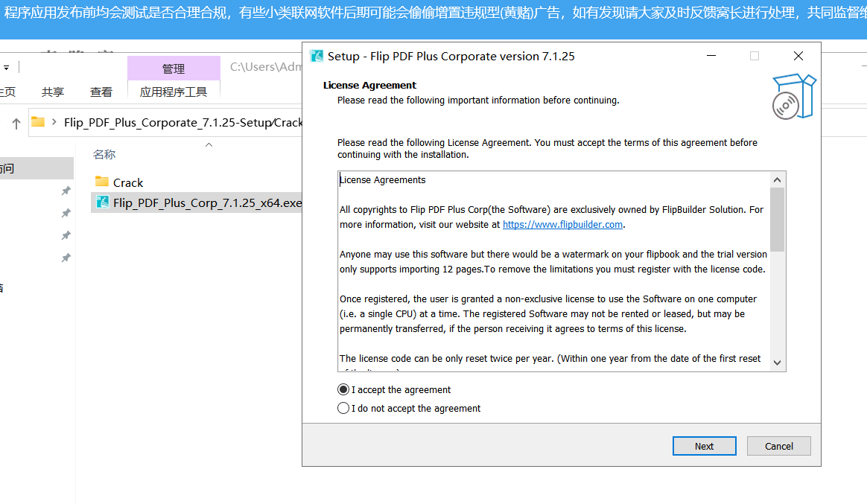Screen dimensions: 867x504
Task: Select 'I accept the agreement' radio button
Action: click(343, 389)
